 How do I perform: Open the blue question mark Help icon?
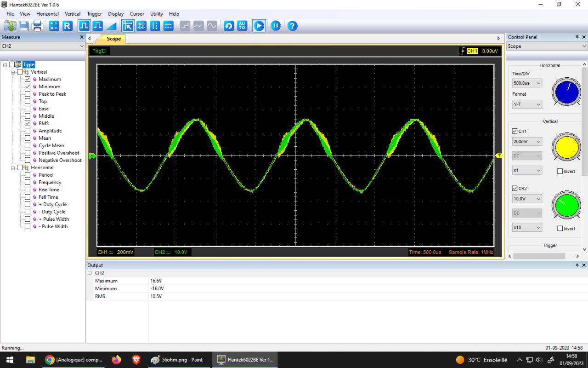coord(292,26)
